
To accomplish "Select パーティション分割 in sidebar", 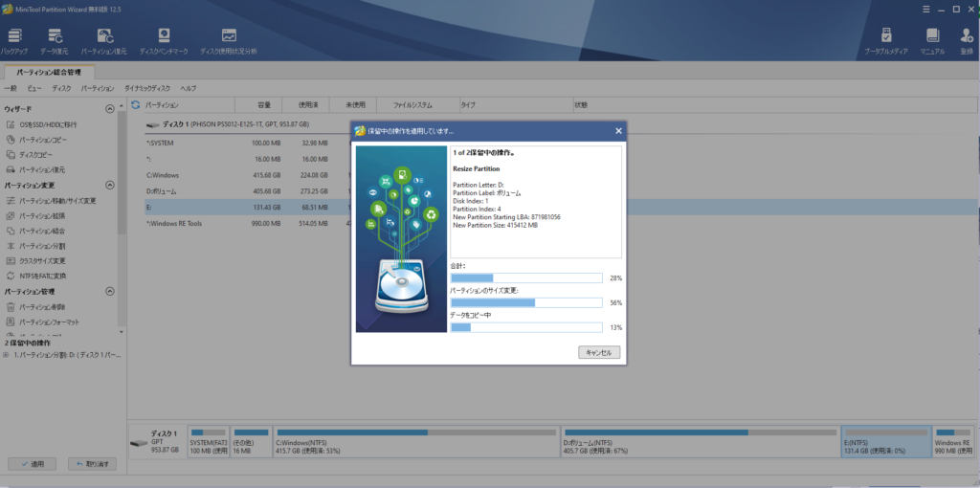I will point(35,246).
